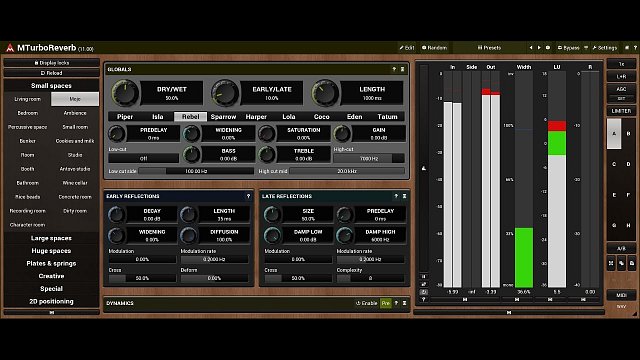The height and width of the screenshot is (360, 640).
Task: Go to previous preset arrow
Action: [531, 48]
